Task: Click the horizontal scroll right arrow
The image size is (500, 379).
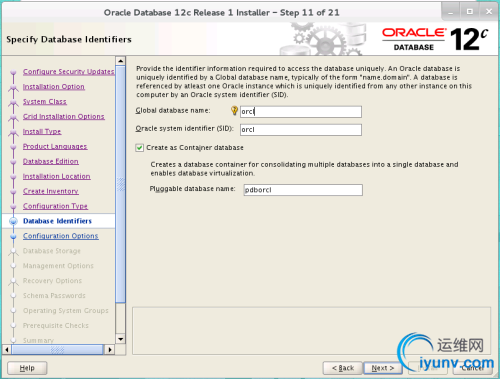Action: coord(109,350)
